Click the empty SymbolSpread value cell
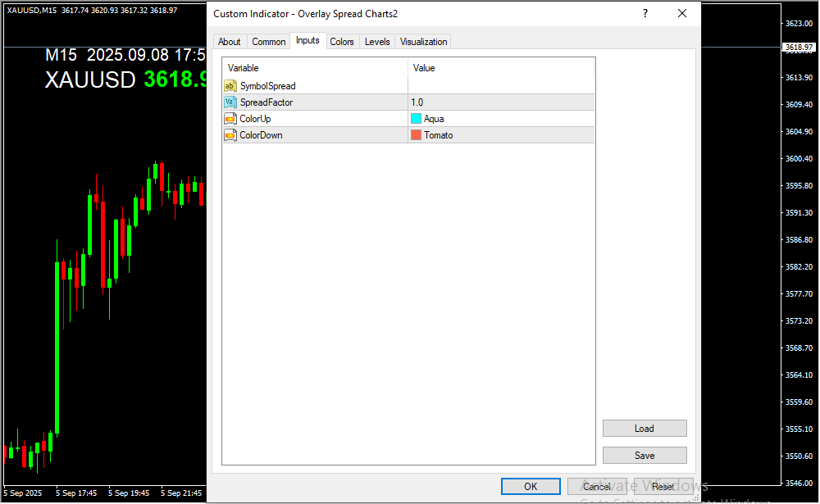This screenshot has height=504, width=820. pos(500,86)
